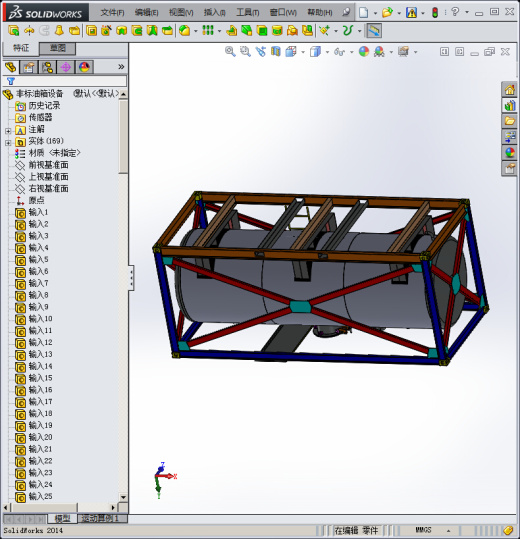
Task: Open the PropertyManager panel tab
Action: [29, 67]
